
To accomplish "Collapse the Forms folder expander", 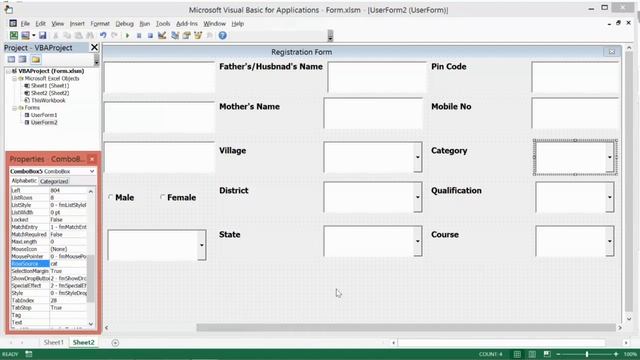I will pyautogui.click(x=14, y=108).
